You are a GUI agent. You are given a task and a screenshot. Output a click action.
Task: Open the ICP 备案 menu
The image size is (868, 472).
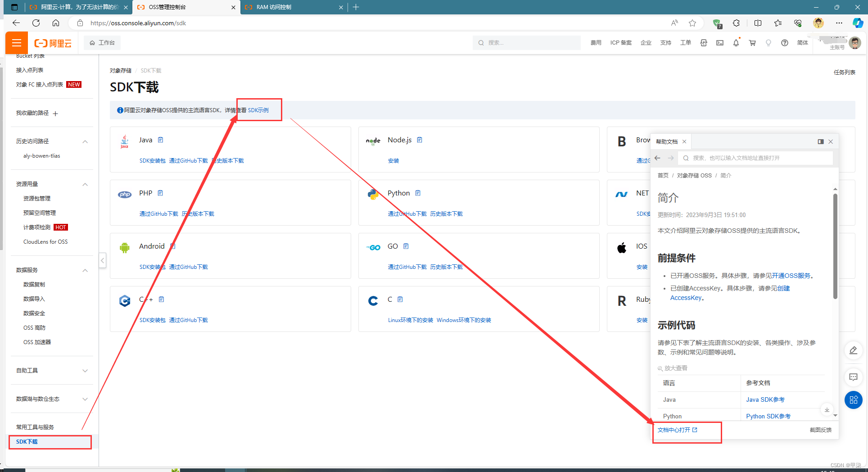coord(621,43)
